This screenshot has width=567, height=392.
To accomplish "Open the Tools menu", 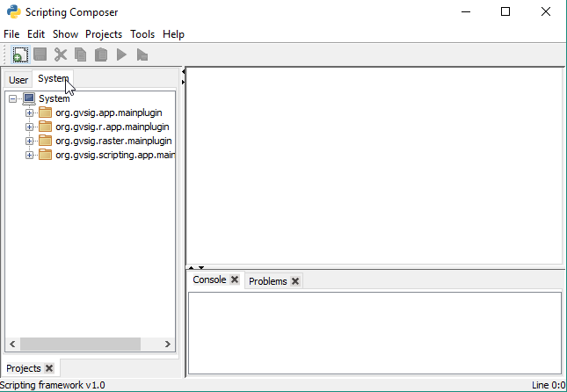I will click(x=142, y=34).
